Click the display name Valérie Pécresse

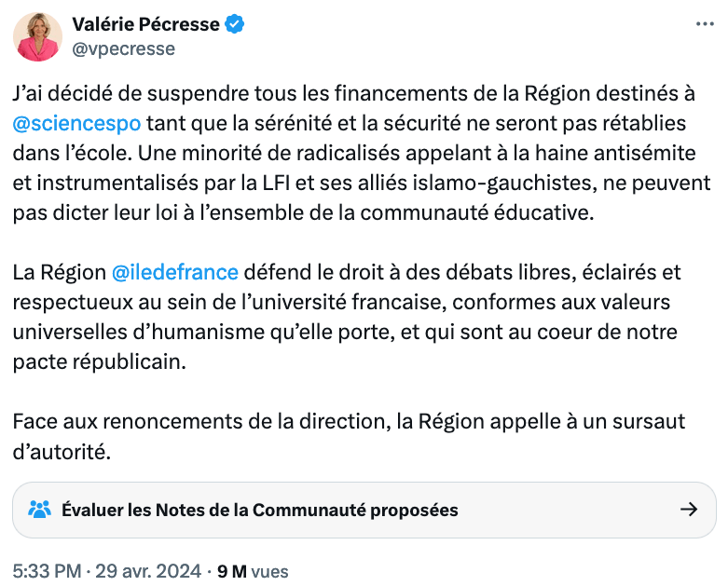[145, 25]
